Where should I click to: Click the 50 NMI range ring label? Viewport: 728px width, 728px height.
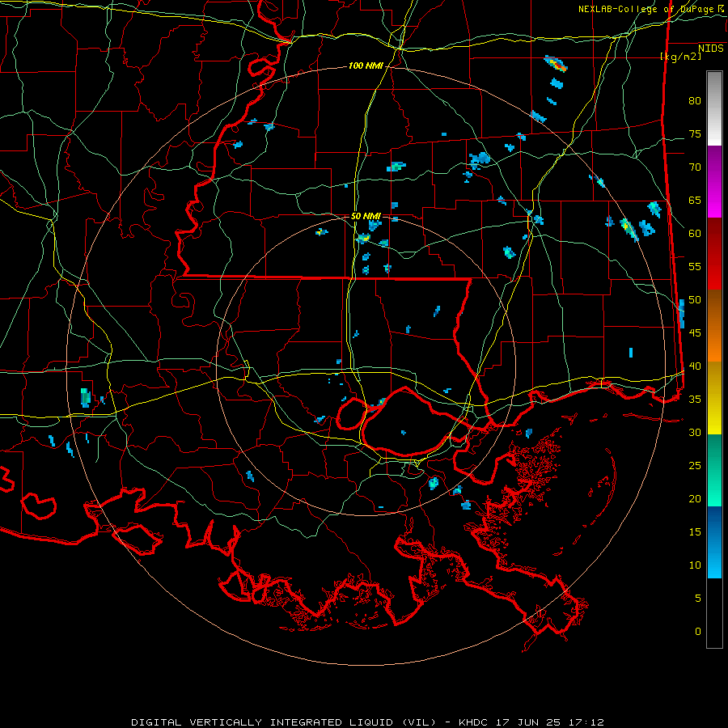click(x=366, y=216)
